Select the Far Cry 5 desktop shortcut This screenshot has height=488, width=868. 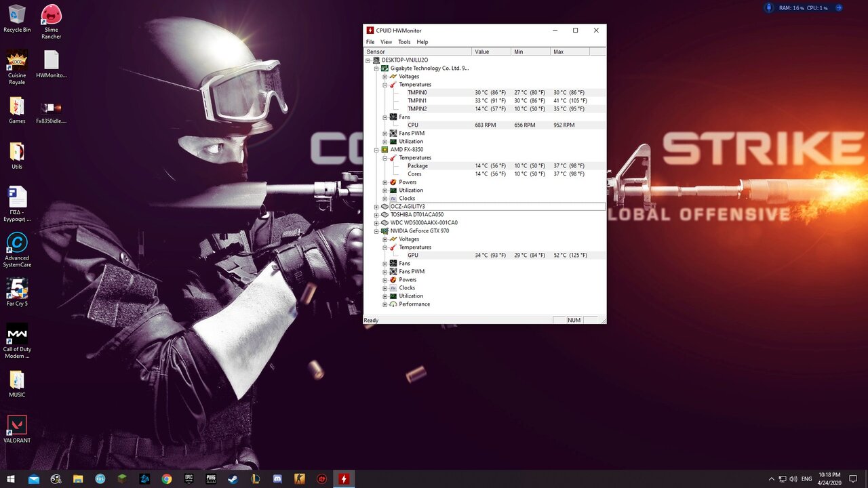coord(17,292)
